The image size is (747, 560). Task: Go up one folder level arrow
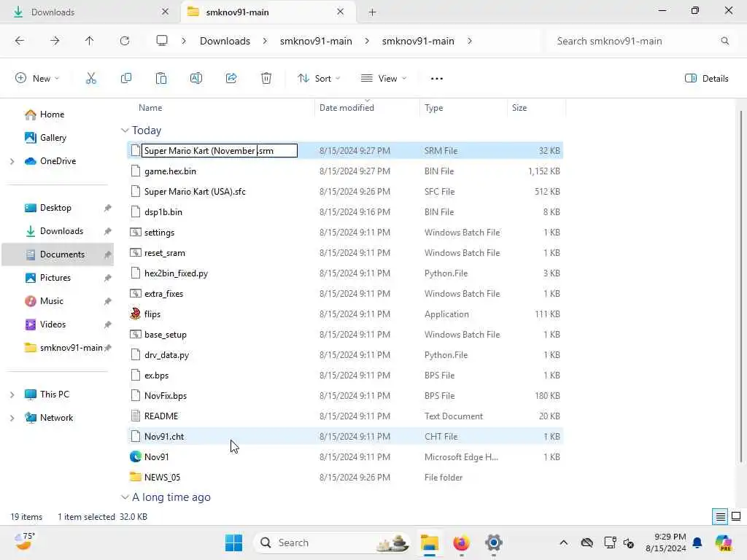click(90, 41)
